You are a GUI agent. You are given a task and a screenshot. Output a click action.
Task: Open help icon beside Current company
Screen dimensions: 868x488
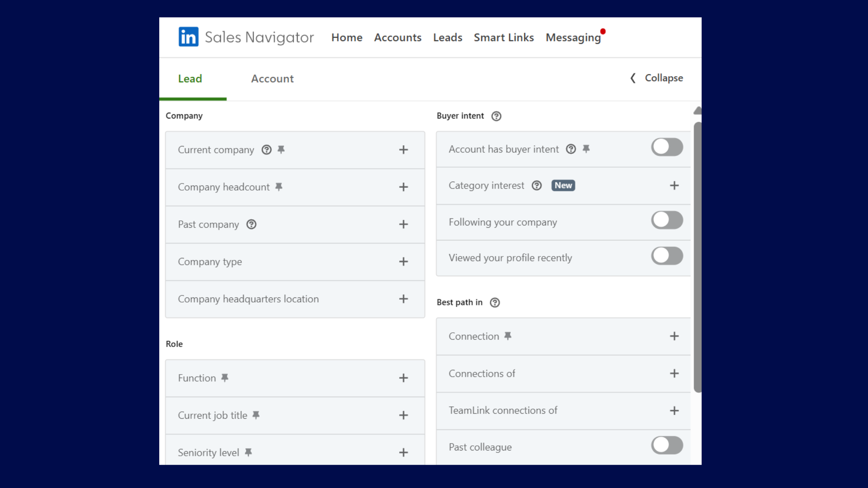coord(266,149)
